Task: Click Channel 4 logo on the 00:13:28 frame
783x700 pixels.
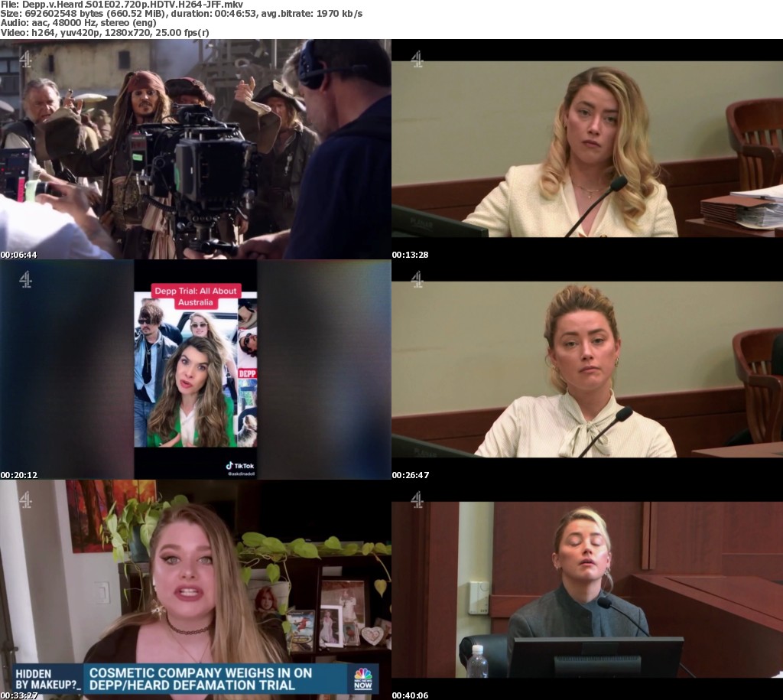Action: 417,59
